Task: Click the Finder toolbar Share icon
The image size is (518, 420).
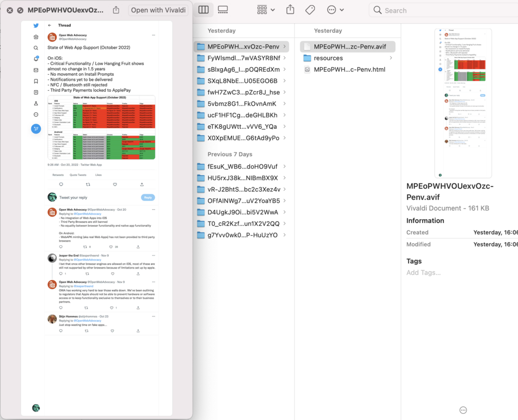Action: tap(290, 10)
